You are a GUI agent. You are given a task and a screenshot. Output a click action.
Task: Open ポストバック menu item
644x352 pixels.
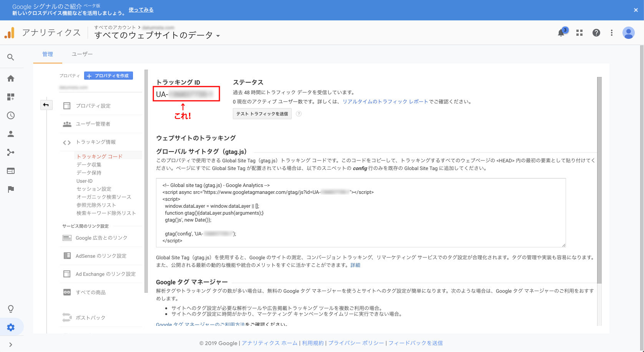(90, 318)
